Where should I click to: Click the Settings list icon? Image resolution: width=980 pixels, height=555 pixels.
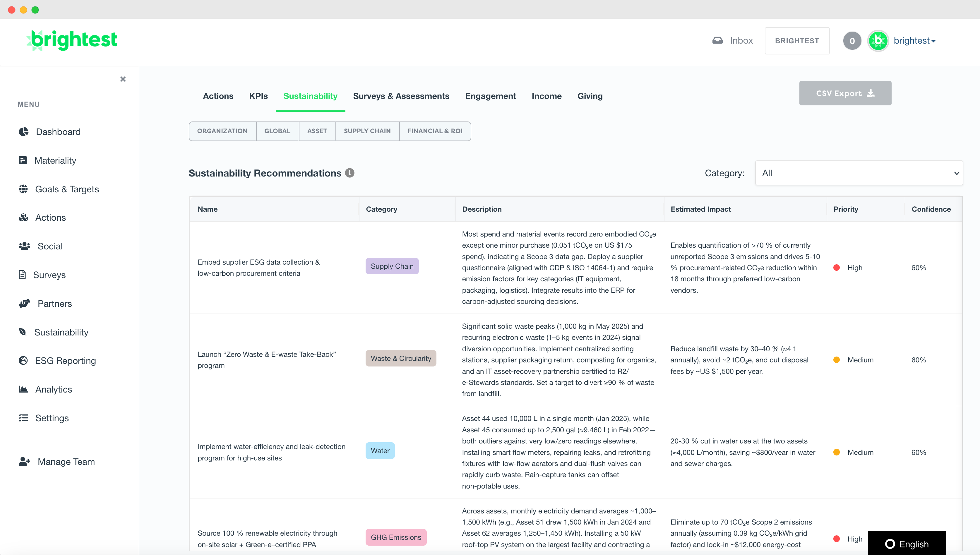(x=23, y=418)
